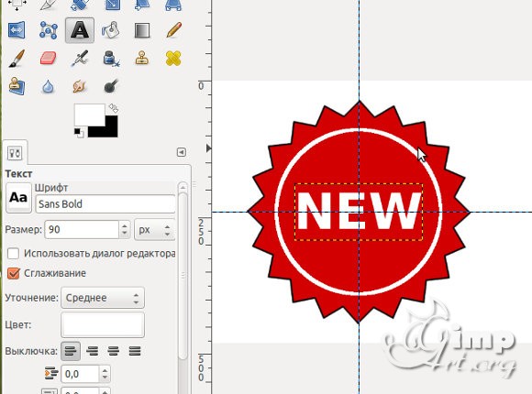This screenshot has height=394, width=532.
Task: Pick the Blend gradient tool
Action: click(x=142, y=30)
